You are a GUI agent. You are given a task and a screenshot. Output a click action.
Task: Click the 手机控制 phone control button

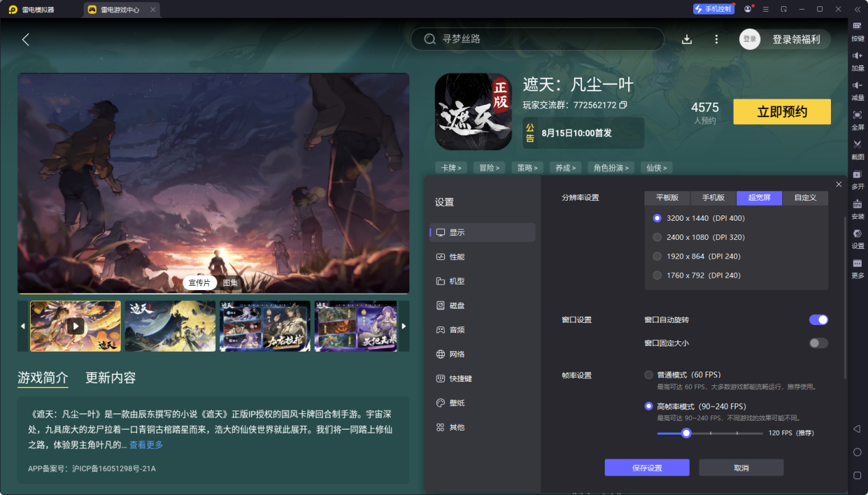(713, 9)
